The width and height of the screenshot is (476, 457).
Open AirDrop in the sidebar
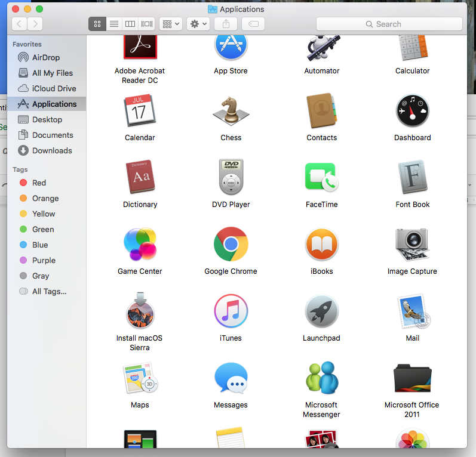(47, 57)
